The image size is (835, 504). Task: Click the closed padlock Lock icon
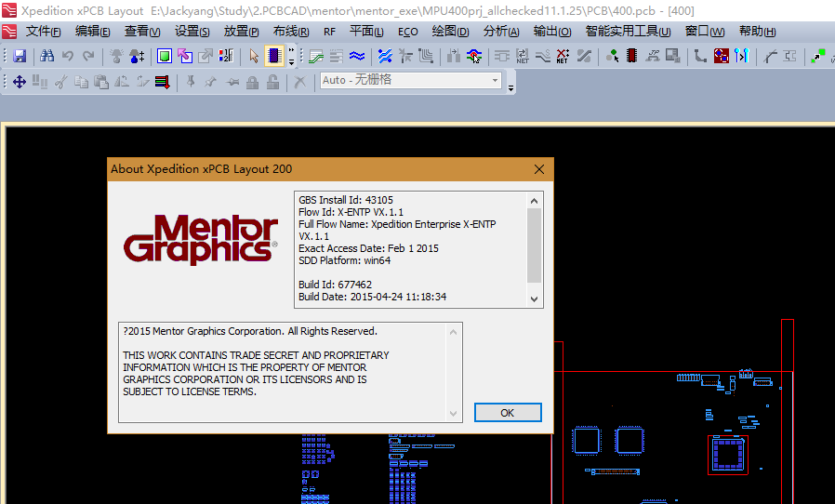tap(252, 82)
